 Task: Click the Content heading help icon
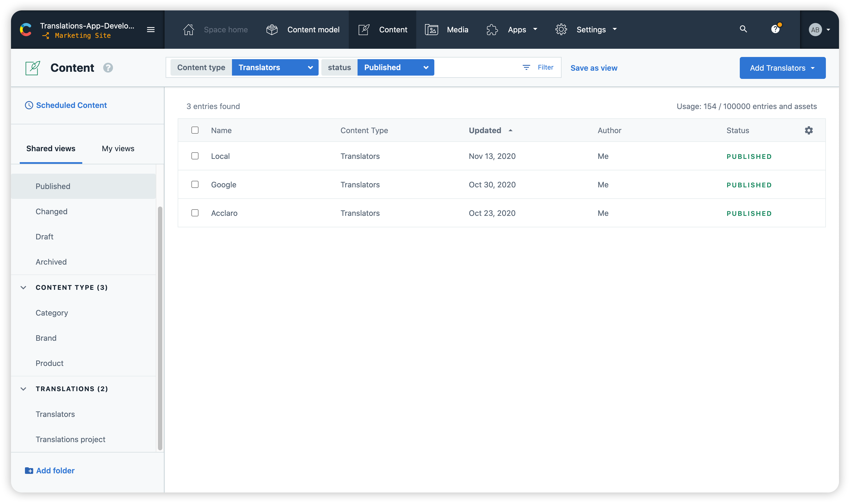point(108,68)
